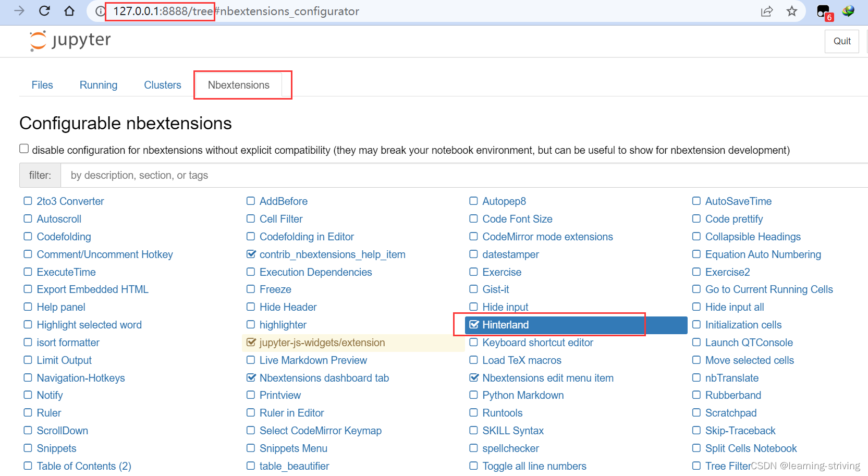This screenshot has height=476, width=868.
Task: Click the browser home icon
Action: 70,11
